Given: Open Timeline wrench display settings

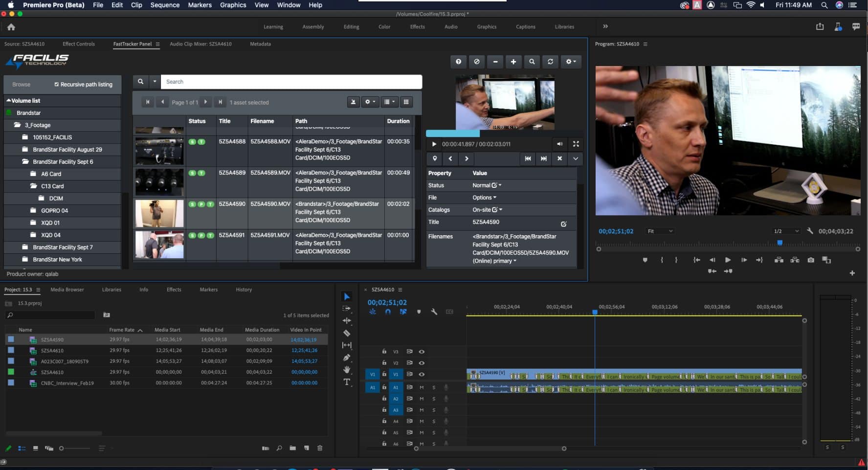Looking at the screenshot, I should 434,312.
